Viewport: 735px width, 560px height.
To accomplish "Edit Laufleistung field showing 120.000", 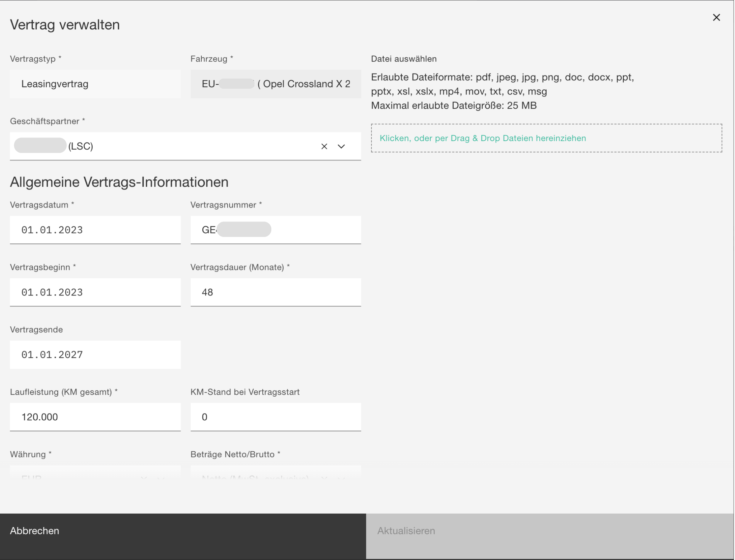I will (x=95, y=417).
